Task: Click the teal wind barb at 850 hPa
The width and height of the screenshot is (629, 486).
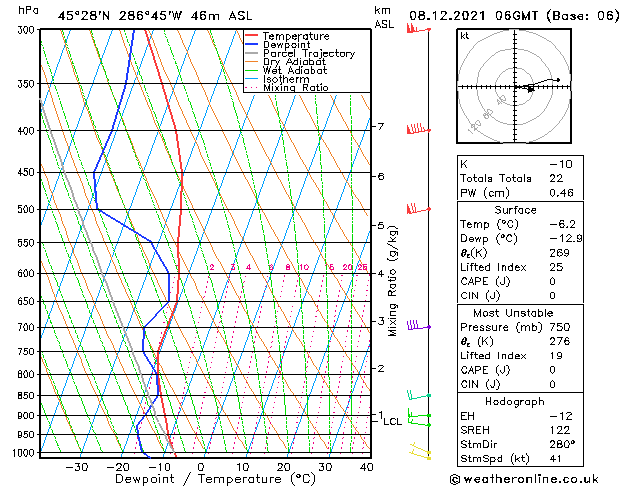Action: 418,395
